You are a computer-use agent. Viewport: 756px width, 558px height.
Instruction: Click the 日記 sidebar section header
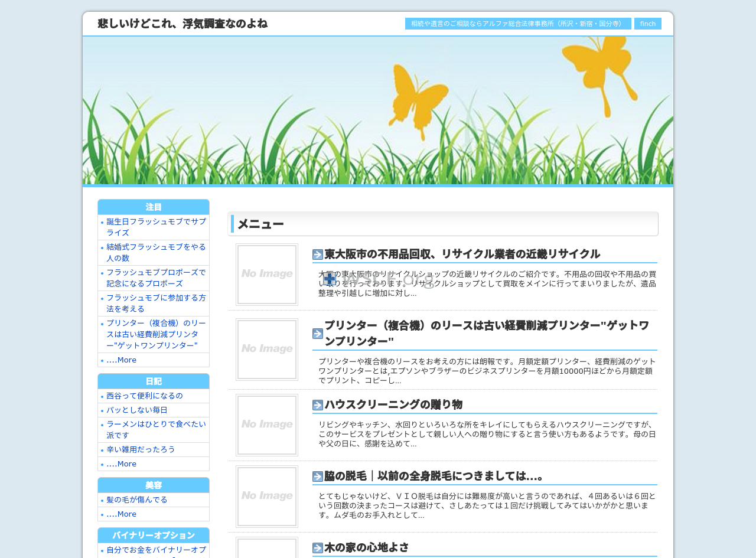tap(154, 381)
